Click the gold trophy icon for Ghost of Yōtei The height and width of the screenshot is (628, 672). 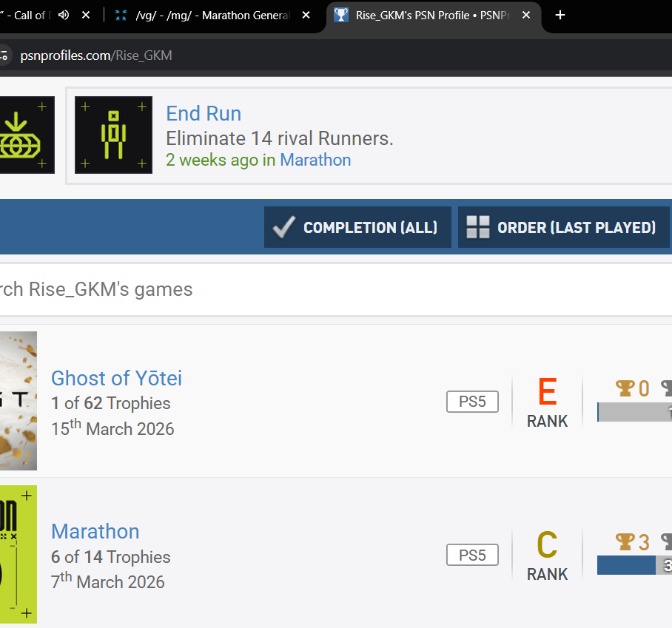point(625,388)
